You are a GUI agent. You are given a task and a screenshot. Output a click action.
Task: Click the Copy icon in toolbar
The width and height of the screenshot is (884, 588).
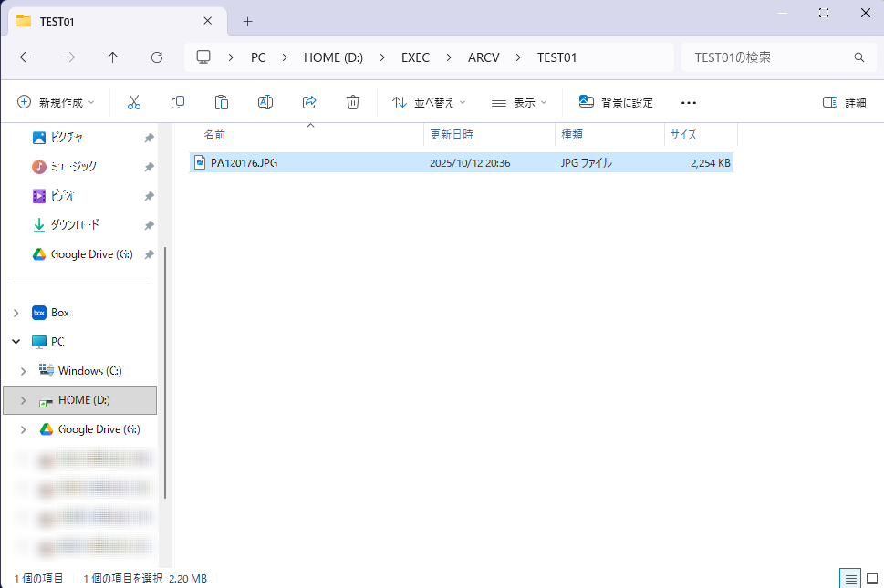click(x=178, y=102)
